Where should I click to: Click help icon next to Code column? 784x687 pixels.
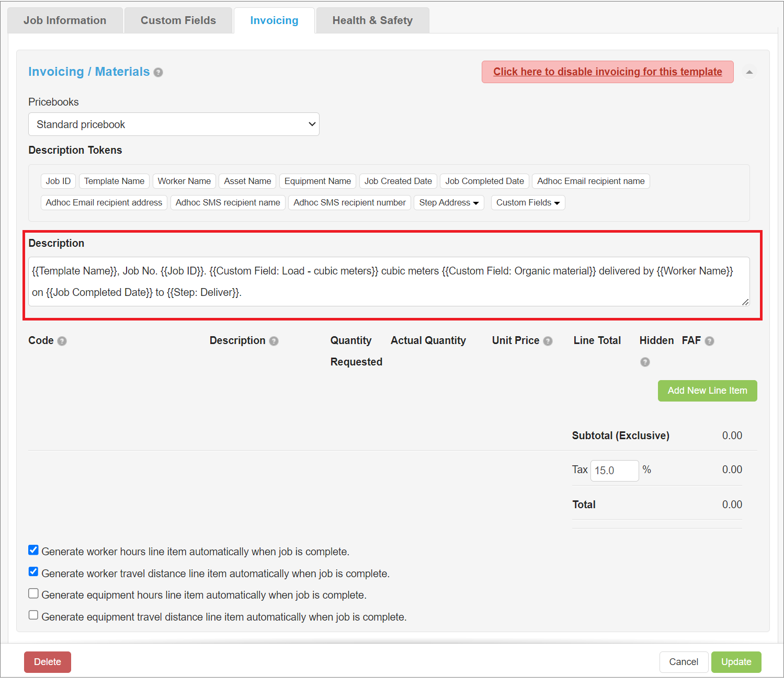[x=62, y=341]
